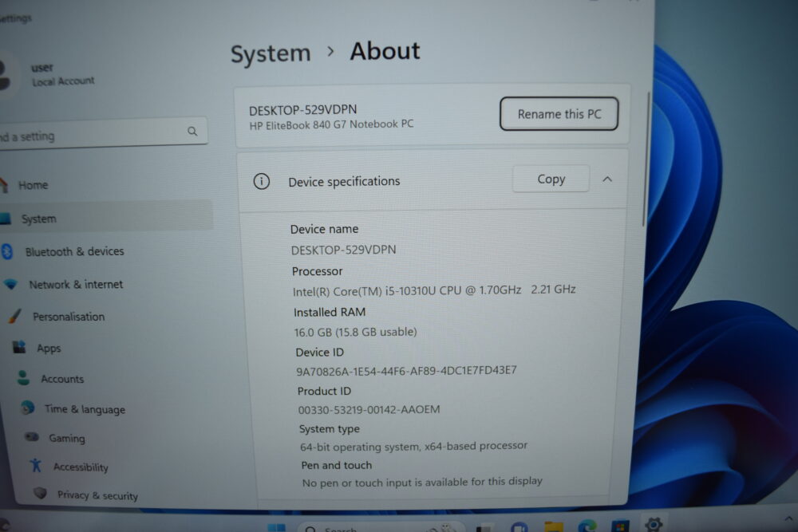Click the Time & language globe icon
The width and height of the screenshot is (798, 532).
point(28,408)
